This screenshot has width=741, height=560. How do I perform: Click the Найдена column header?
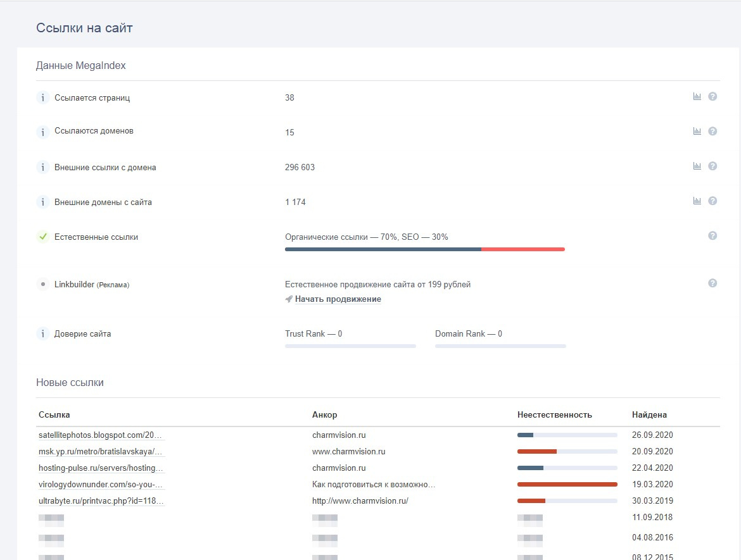tap(649, 415)
